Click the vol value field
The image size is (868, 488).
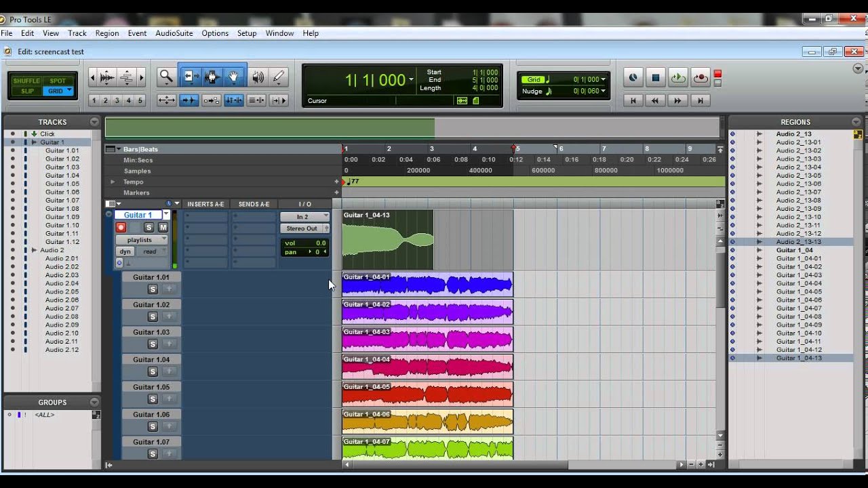coord(305,243)
